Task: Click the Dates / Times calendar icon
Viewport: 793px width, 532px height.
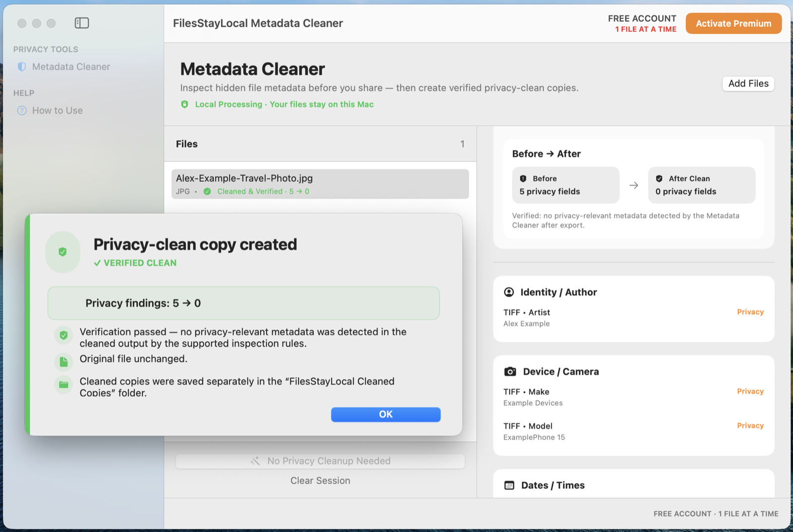Action: (509, 485)
